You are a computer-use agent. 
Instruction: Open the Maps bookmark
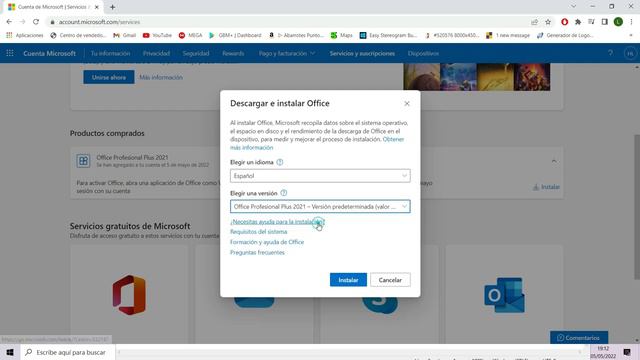342,36
